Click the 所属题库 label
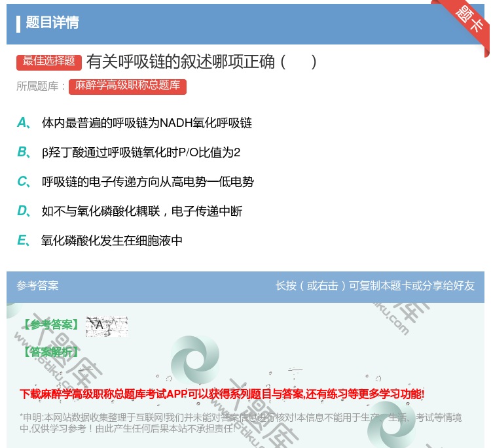 pos(41,86)
